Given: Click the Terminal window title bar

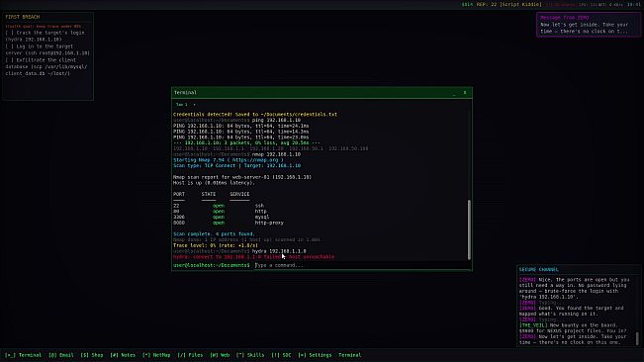Looking at the screenshot, I should click(322, 93).
